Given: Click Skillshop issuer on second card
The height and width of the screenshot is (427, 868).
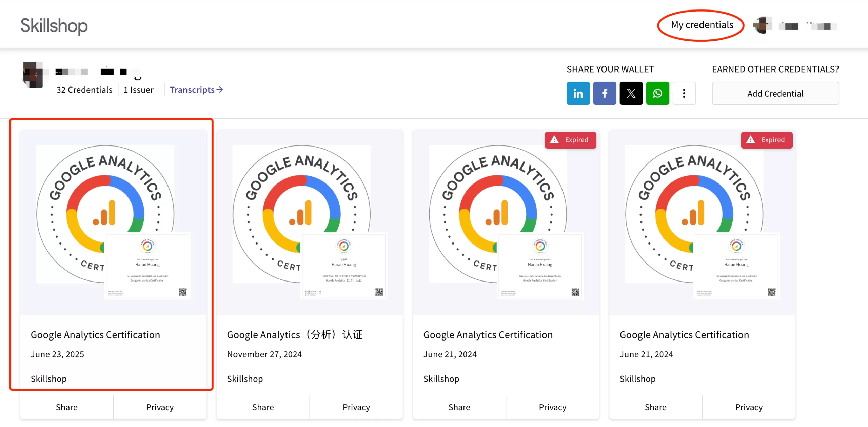Looking at the screenshot, I should coord(245,379).
